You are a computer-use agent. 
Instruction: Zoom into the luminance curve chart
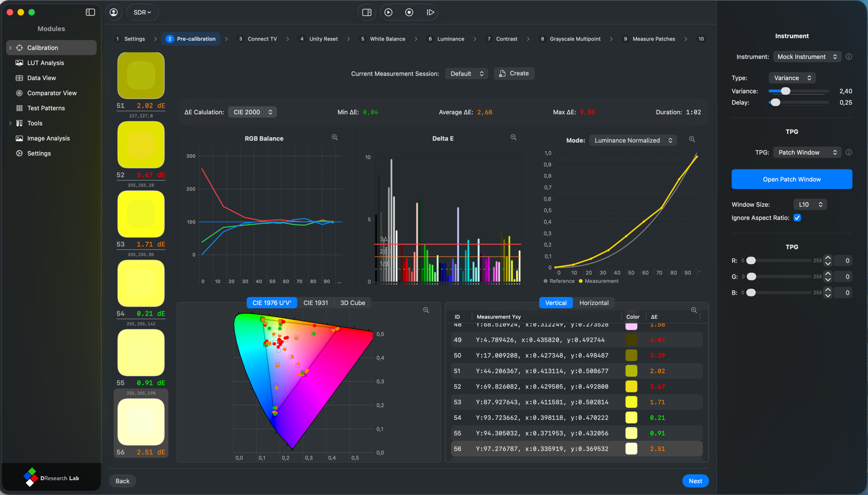pyautogui.click(x=692, y=139)
